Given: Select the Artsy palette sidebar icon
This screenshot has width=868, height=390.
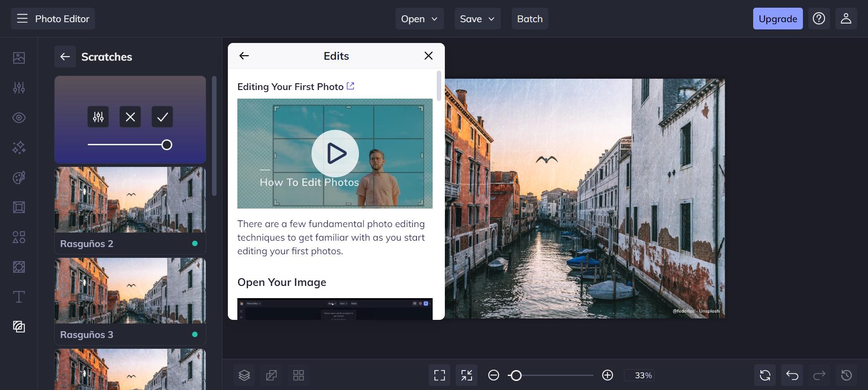Looking at the screenshot, I should pyautogui.click(x=19, y=177).
